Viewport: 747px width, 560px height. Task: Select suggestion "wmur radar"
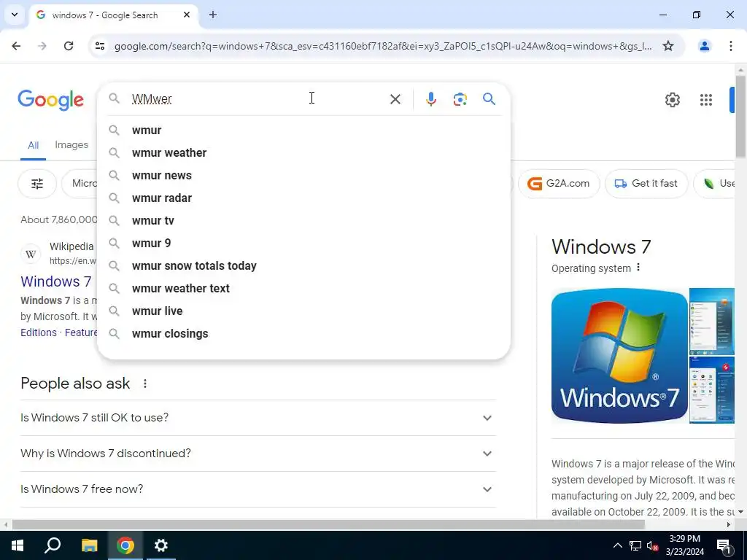(x=303, y=198)
